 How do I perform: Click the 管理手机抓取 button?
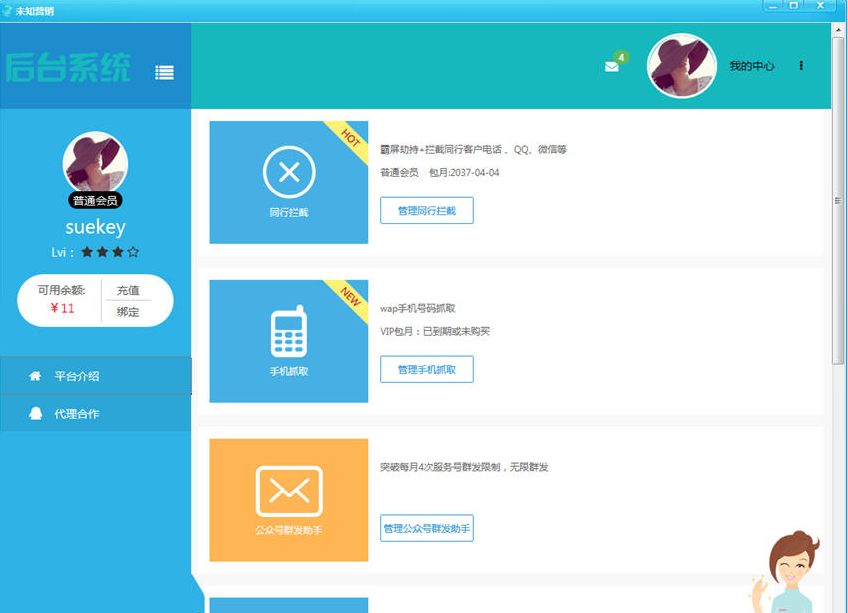click(x=427, y=370)
